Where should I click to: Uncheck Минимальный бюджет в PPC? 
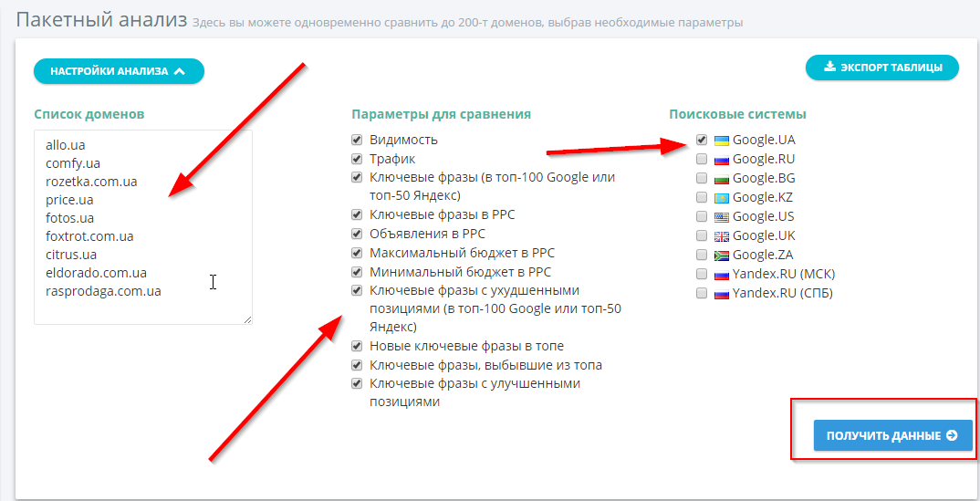click(357, 272)
